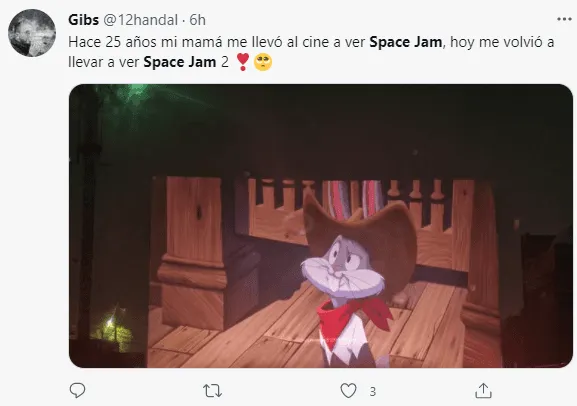The image size is (577, 406).
Task: Click the wooden saloon pillar in image
Action: (x=192, y=252)
